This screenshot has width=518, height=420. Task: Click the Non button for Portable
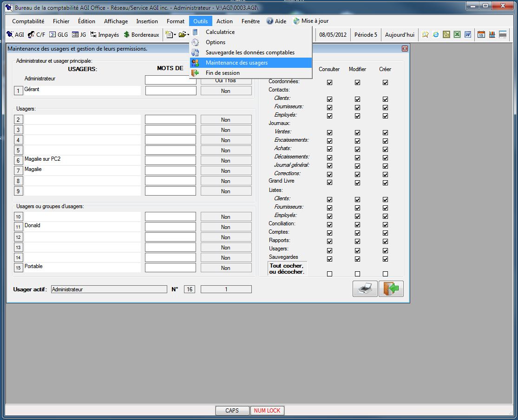(226, 268)
